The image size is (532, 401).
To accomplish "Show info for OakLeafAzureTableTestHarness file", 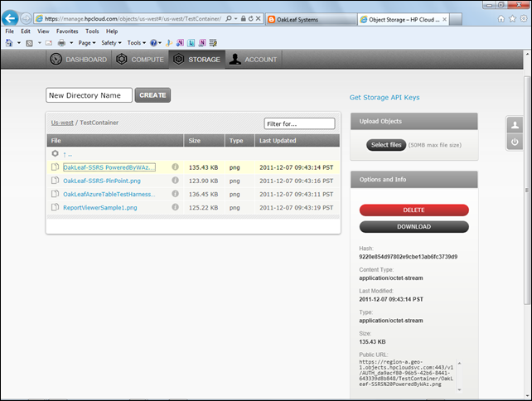I will 175,194.
